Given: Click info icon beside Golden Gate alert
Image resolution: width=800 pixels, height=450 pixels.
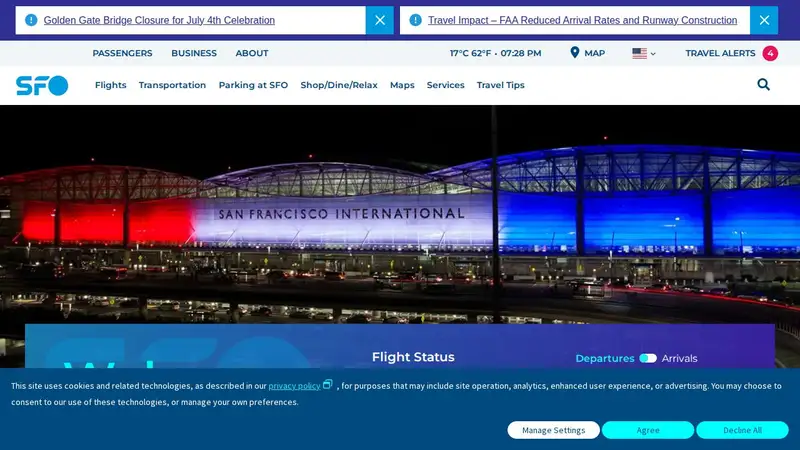Looking at the screenshot, I should tap(31, 20).
